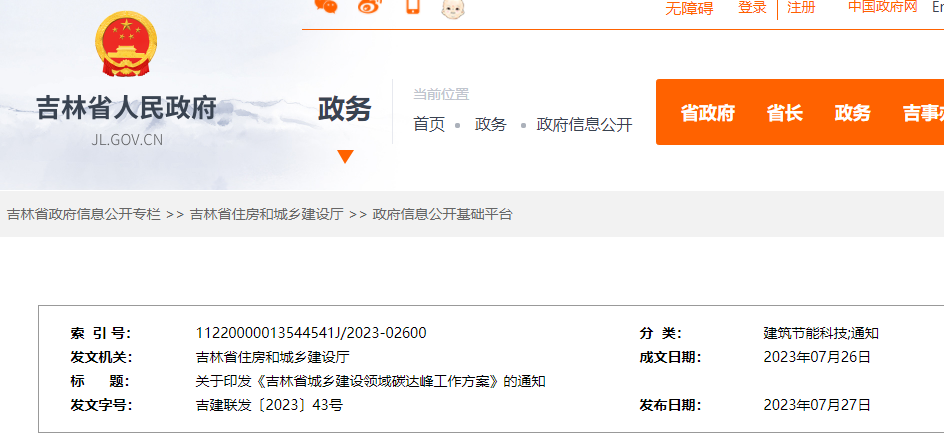Open 政府信息公开 in location path
Image resolution: width=944 pixels, height=434 pixels.
[x=584, y=125]
